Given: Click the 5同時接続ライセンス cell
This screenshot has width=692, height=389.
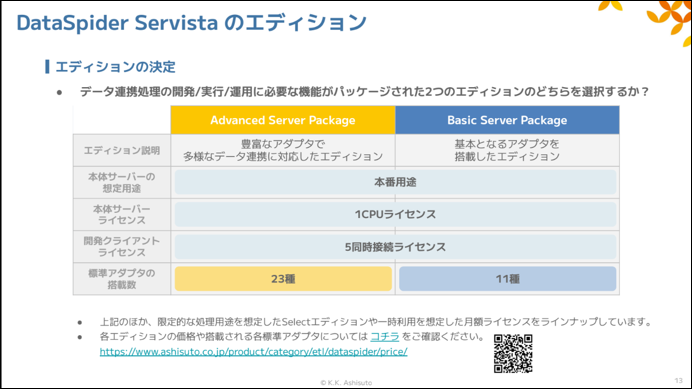Looking at the screenshot, I should (x=395, y=246).
